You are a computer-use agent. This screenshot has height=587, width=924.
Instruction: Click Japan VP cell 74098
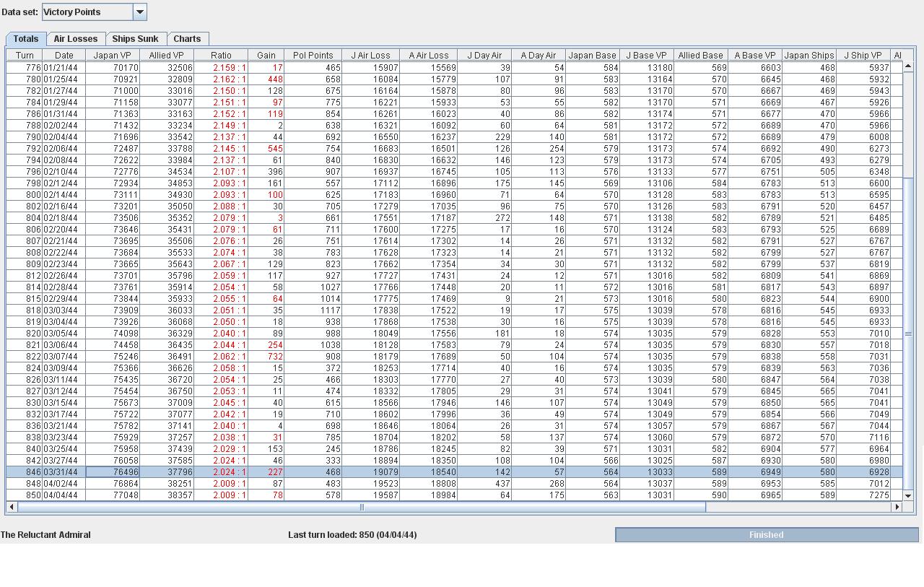coord(113,334)
